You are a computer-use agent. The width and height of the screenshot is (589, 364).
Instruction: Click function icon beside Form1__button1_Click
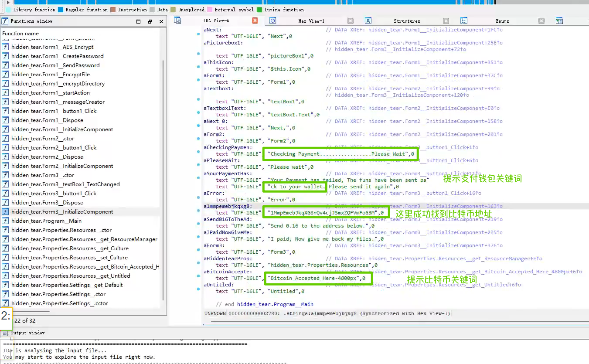[6, 111]
